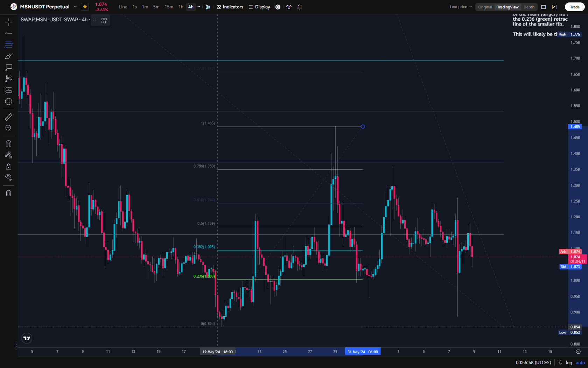Toggle auto price scale
This screenshot has height=368, width=588.
click(x=580, y=363)
